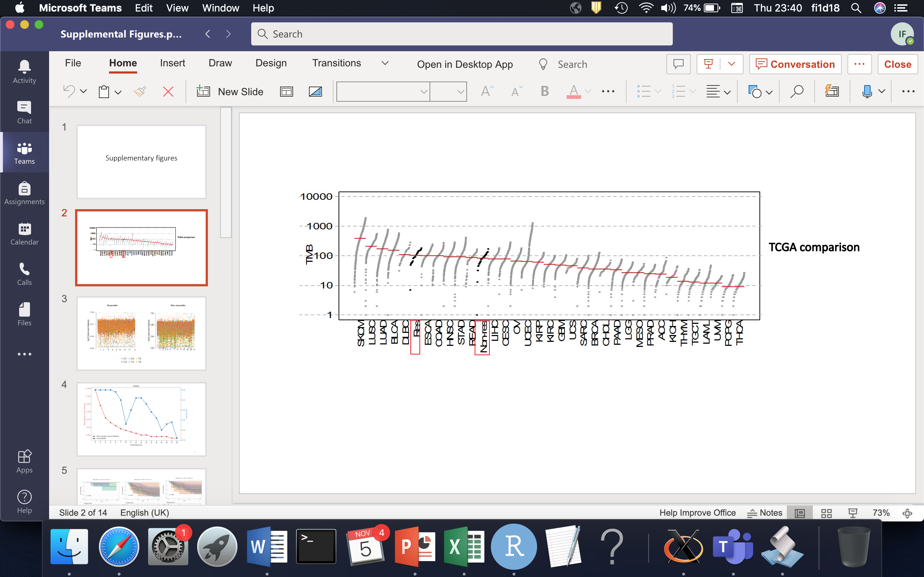The height and width of the screenshot is (577, 924).
Task: Show the Notes pane
Action: coord(765,512)
